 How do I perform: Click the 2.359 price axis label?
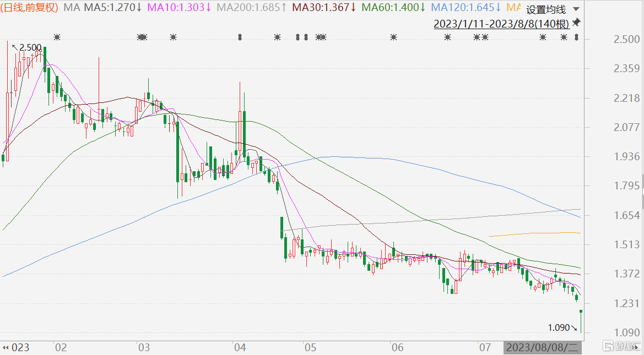pyautogui.click(x=627, y=69)
